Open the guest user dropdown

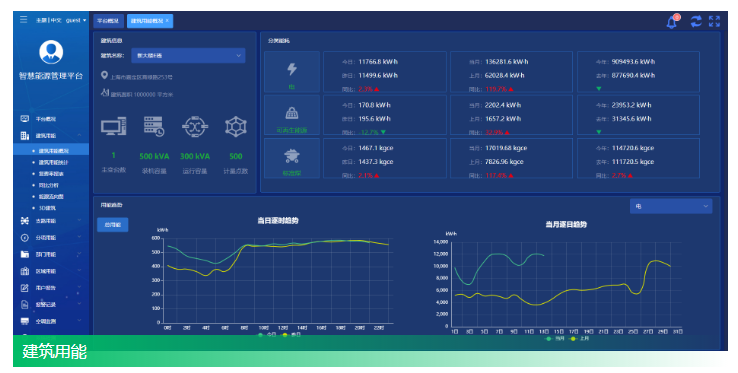tap(76, 20)
